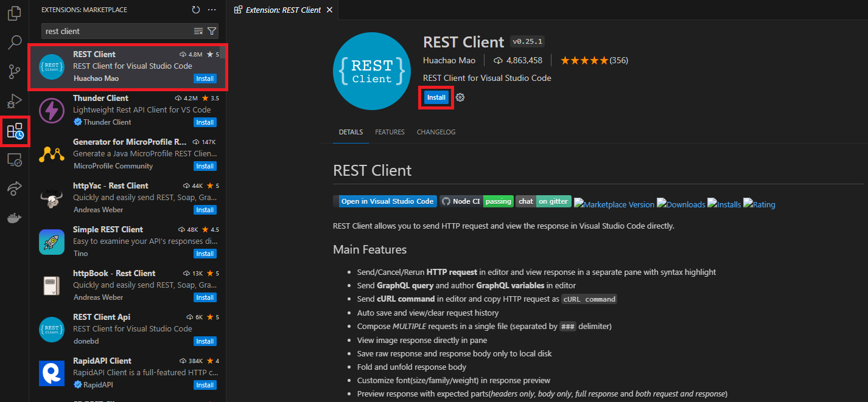Viewport: 868px width, 402px height.
Task: Close the Extension: REST Client tab
Action: [330, 10]
